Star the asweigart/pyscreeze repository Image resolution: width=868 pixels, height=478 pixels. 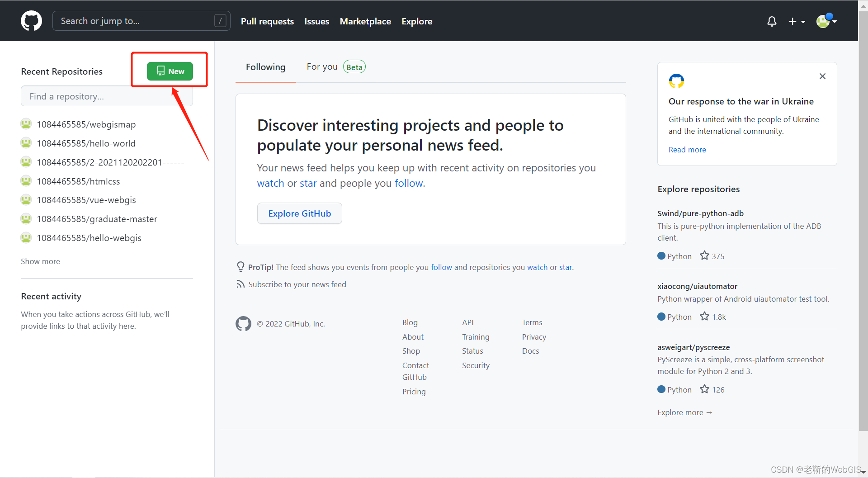[x=704, y=389]
